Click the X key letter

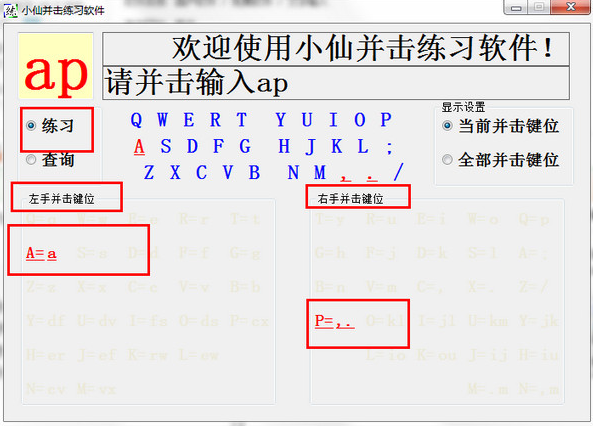point(175,173)
